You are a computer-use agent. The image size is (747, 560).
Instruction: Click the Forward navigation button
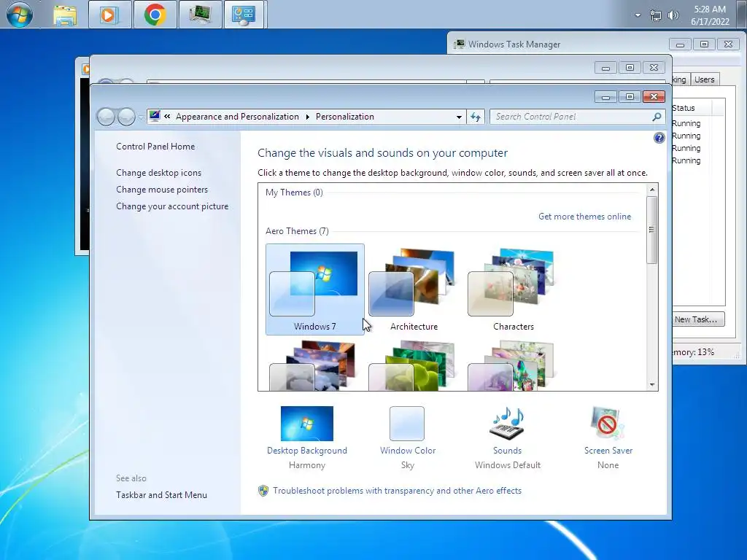click(126, 117)
